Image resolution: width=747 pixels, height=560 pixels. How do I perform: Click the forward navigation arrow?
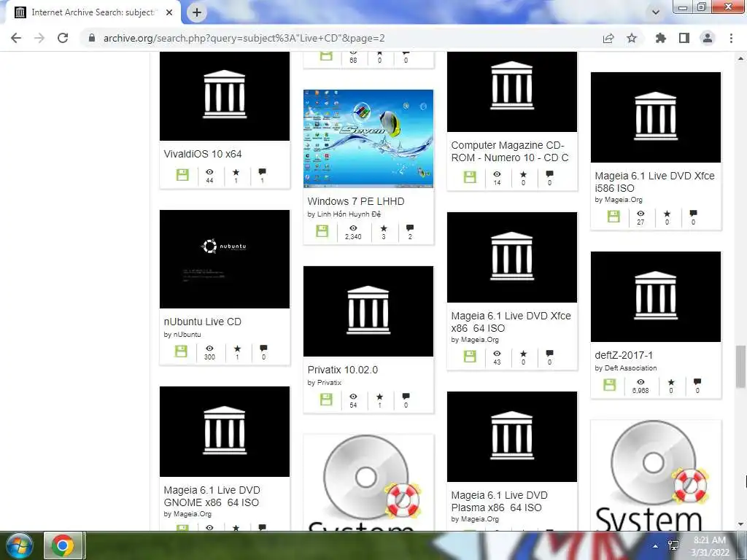39,38
